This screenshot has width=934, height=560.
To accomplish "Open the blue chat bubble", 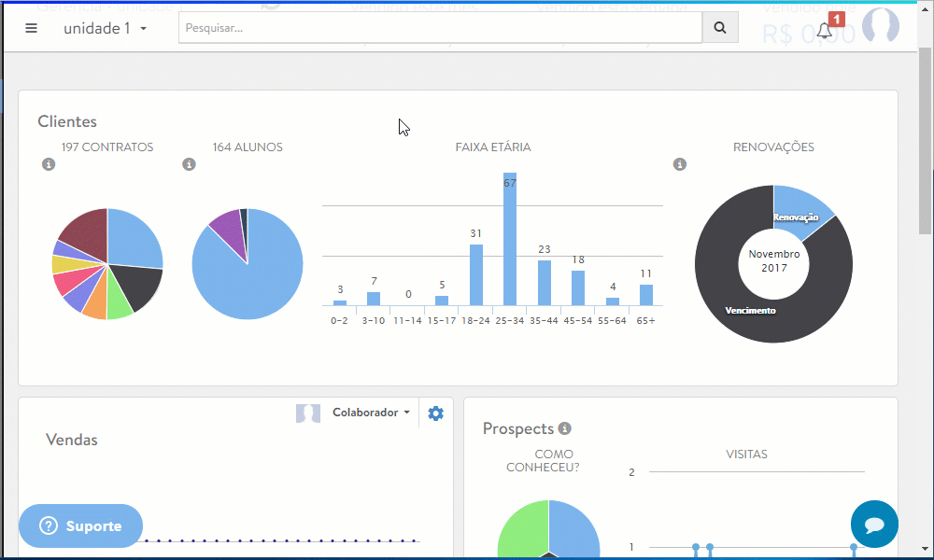I will coord(874,525).
